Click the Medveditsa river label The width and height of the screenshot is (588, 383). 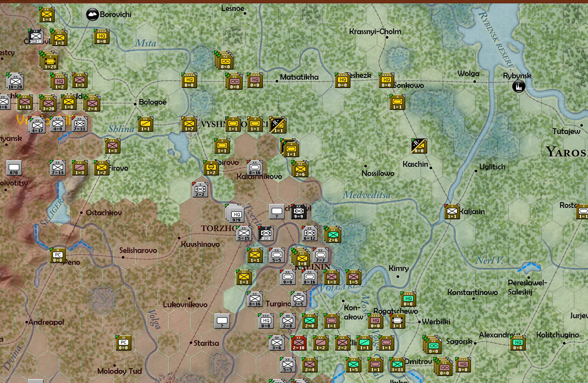coord(367,195)
